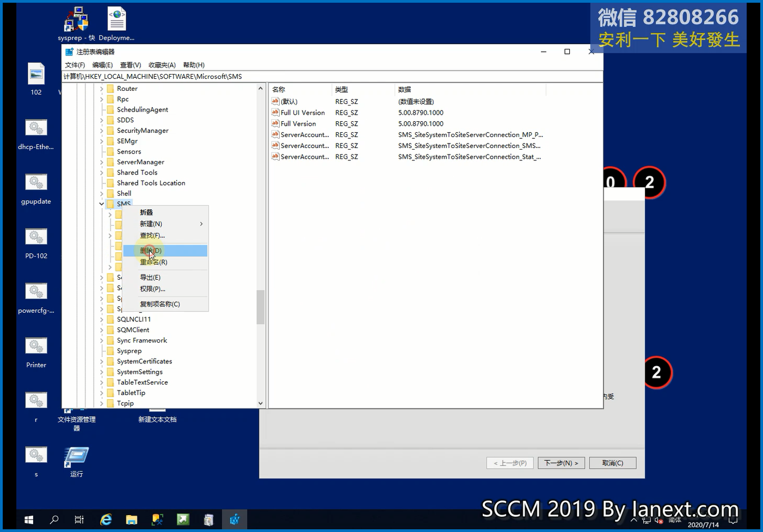Viewport: 763px width, 532px height.
Task: Open the gpupdate desktop script
Action: coord(36,188)
